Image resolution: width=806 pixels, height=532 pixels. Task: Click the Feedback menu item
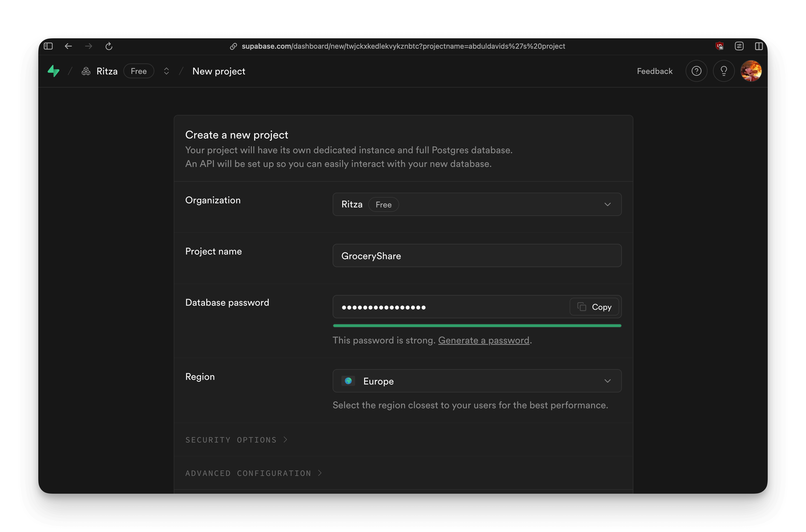(x=654, y=71)
